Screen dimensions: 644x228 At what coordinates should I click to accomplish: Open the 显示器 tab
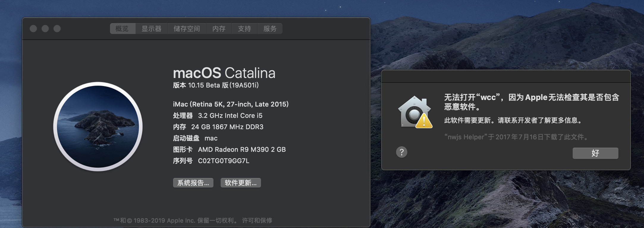click(x=151, y=29)
